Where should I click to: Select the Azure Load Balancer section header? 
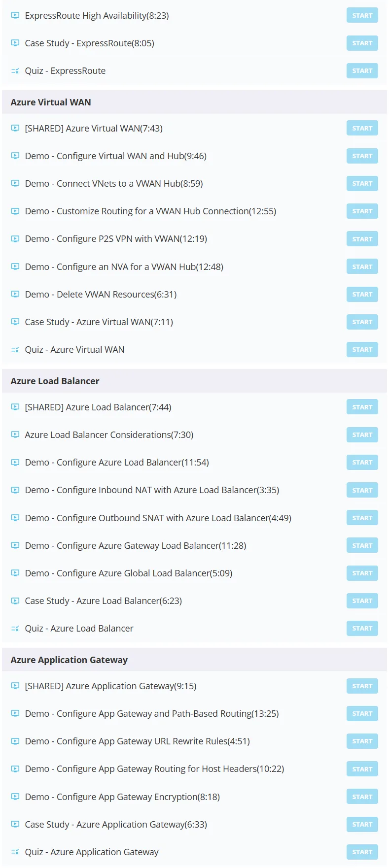[194, 381]
